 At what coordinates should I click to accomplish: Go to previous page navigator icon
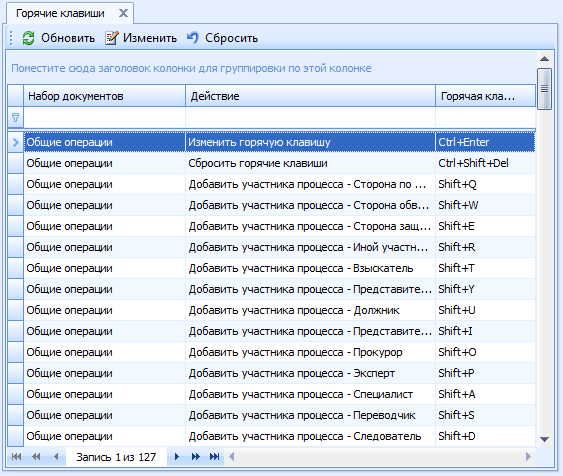[x=36, y=457]
